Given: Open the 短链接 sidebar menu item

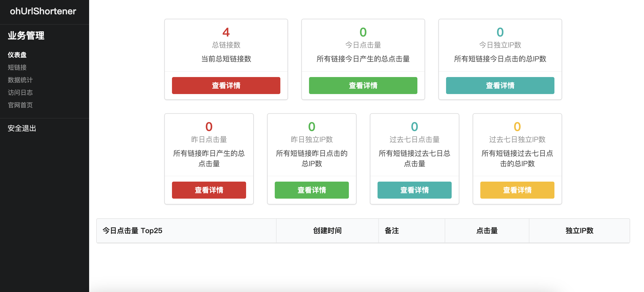Looking at the screenshot, I should tap(17, 67).
